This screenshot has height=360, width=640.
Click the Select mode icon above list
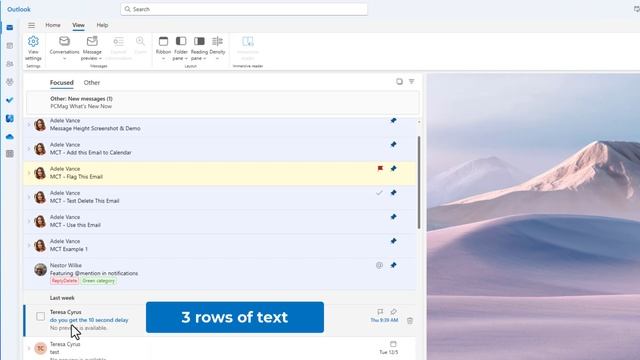point(399,82)
